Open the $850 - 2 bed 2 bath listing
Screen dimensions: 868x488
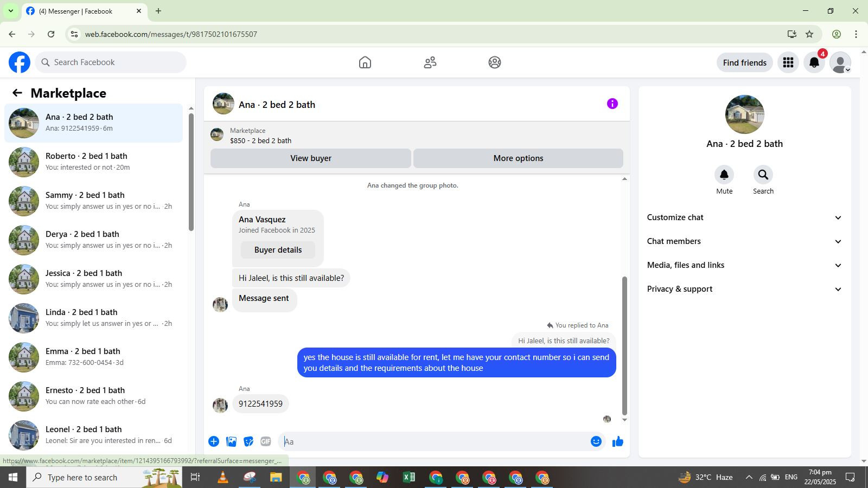click(x=260, y=140)
